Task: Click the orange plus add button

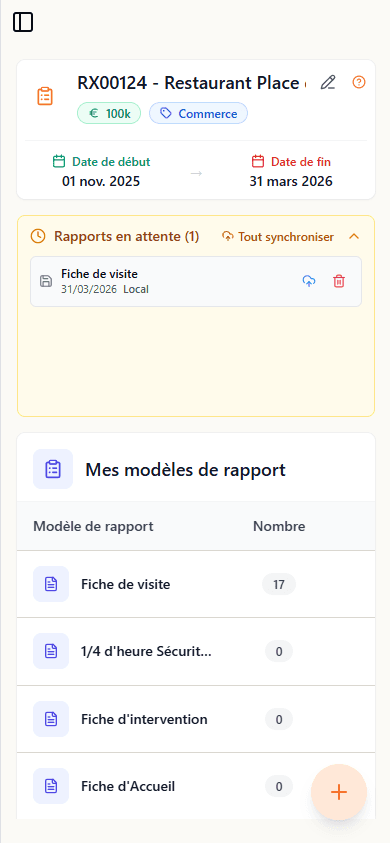Action: coord(339,792)
